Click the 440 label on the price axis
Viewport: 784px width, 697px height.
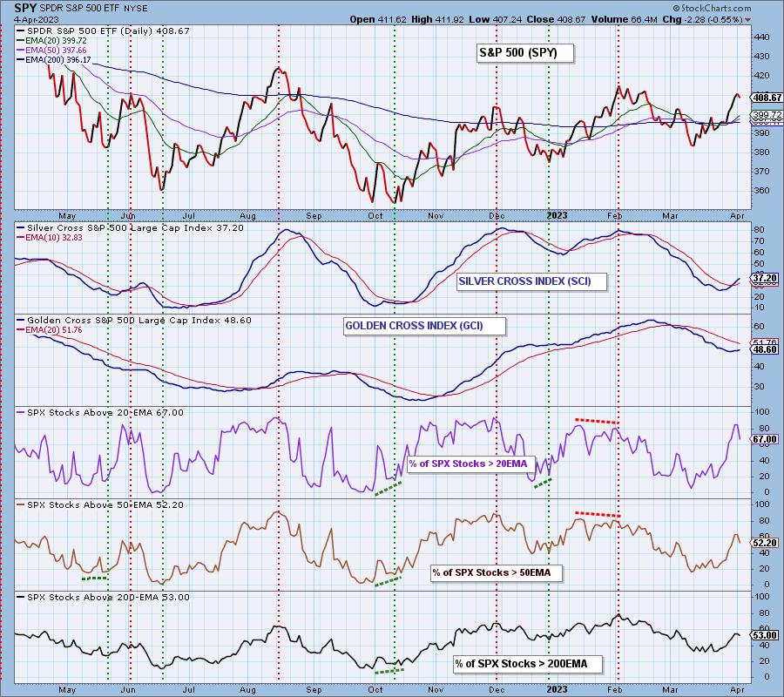(x=762, y=37)
